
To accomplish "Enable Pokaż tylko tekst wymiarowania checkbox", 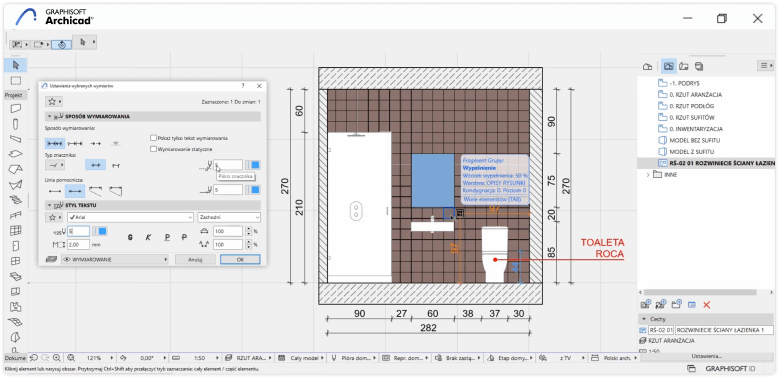I will coord(154,138).
